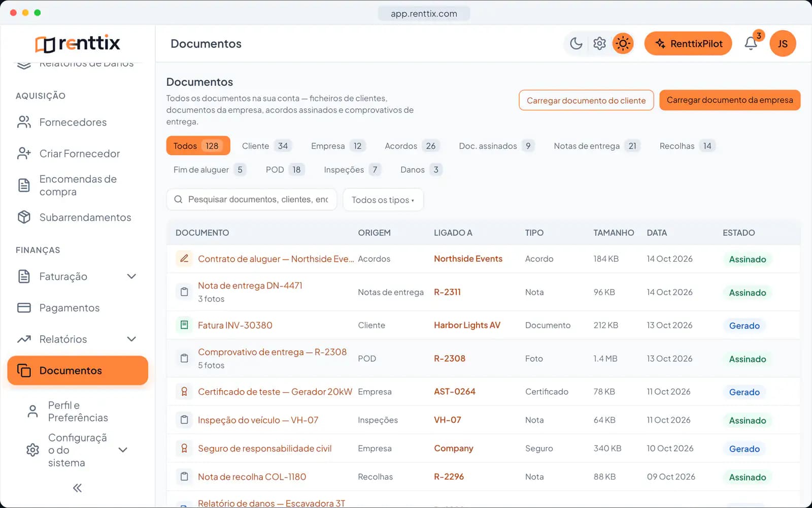Sort by the DATA column header

[657, 233]
